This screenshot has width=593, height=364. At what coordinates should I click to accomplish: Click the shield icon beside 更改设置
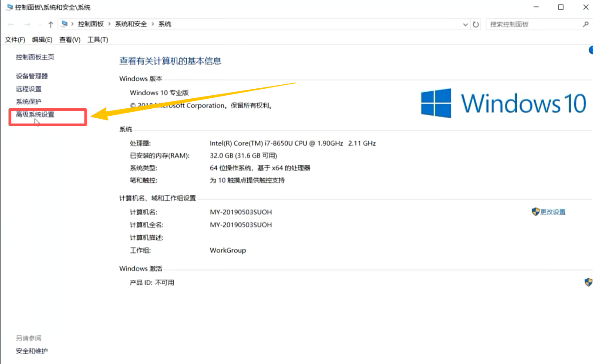pyautogui.click(x=536, y=212)
